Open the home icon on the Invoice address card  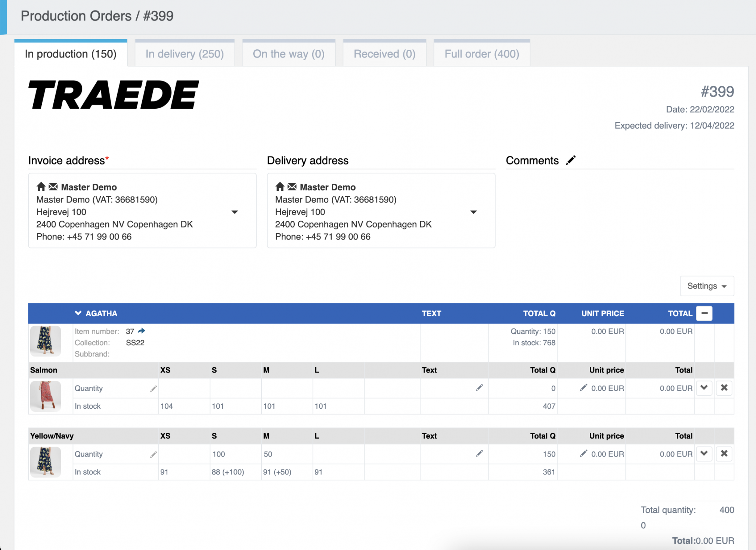pos(41,187)
